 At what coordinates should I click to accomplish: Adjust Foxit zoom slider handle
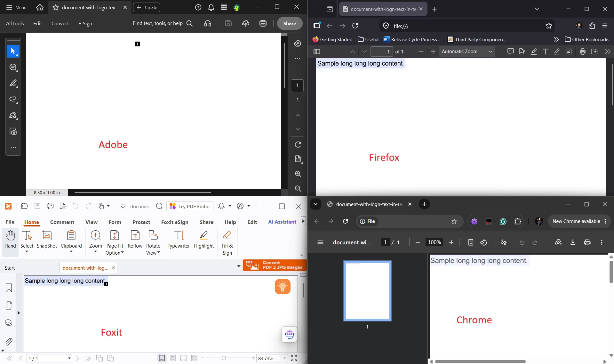pyautogui.click(x=224, y=358)
